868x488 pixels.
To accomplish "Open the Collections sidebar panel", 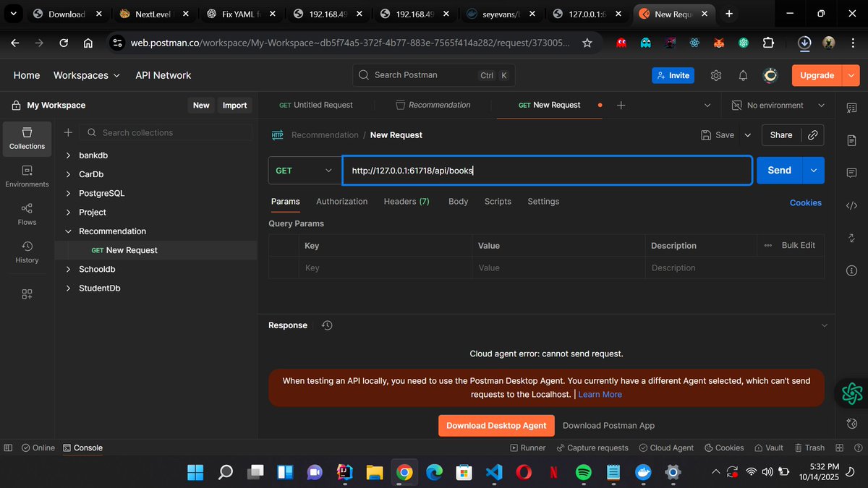I will [x=27, y=139].
